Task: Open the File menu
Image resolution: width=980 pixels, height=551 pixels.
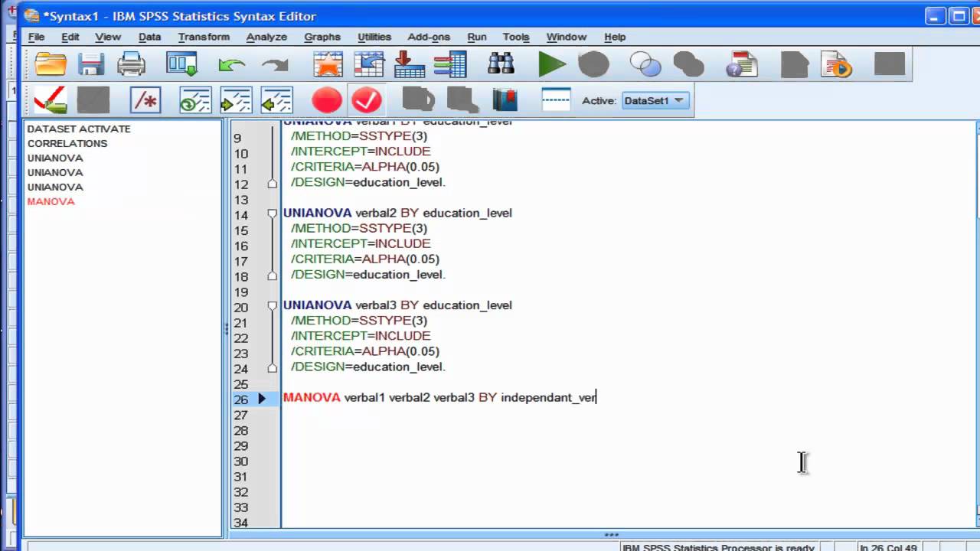Action: click(x=36, y=37)
